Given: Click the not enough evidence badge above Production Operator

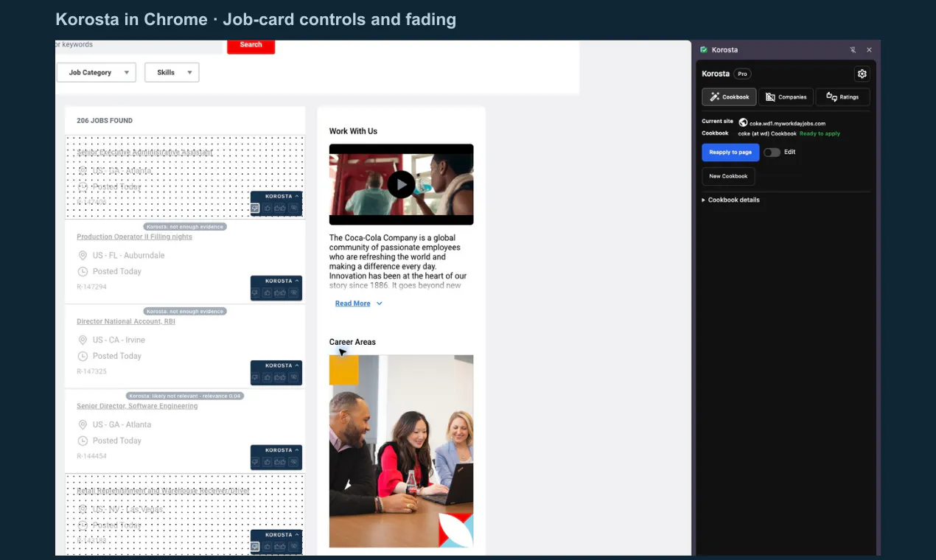Looking at the screenshot, I should pyautogui.click(x=185, y=227).
